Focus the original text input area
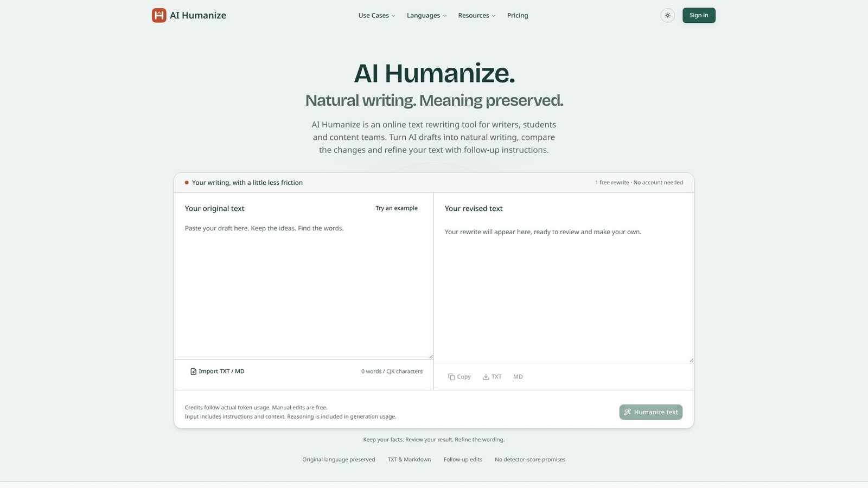The width and height of the screenshot is (868, 488). tap(304, 289)
